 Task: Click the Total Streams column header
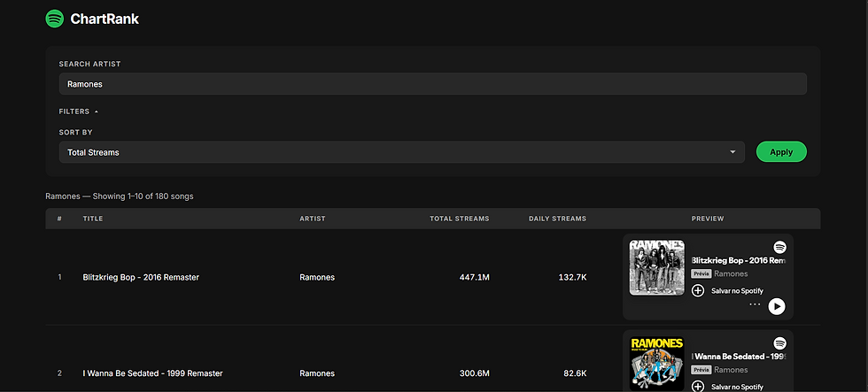460,219
